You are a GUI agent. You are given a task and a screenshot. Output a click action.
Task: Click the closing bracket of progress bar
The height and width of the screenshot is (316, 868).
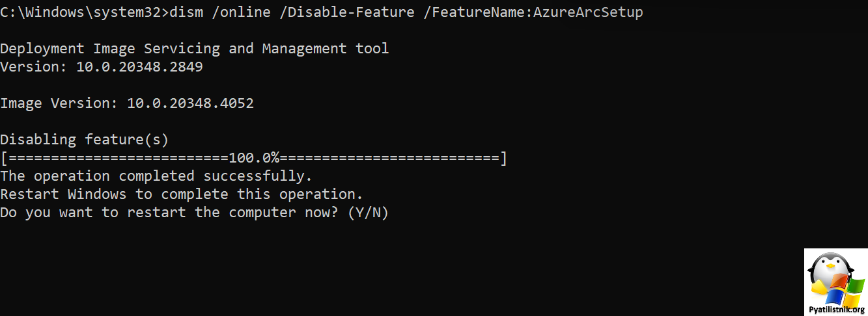[x=503, y=158]
